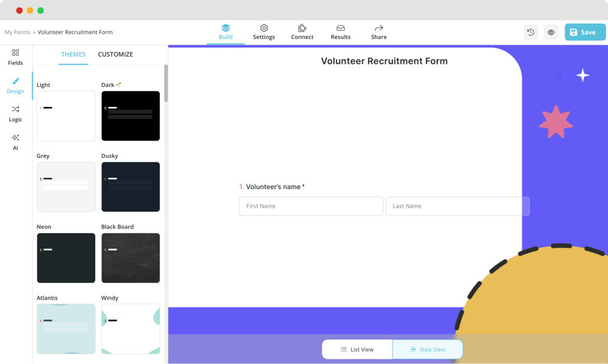Open the Fields panel in sidebar
The height and width of the screenshot is (364, 608).
click(x=15, y=57)
